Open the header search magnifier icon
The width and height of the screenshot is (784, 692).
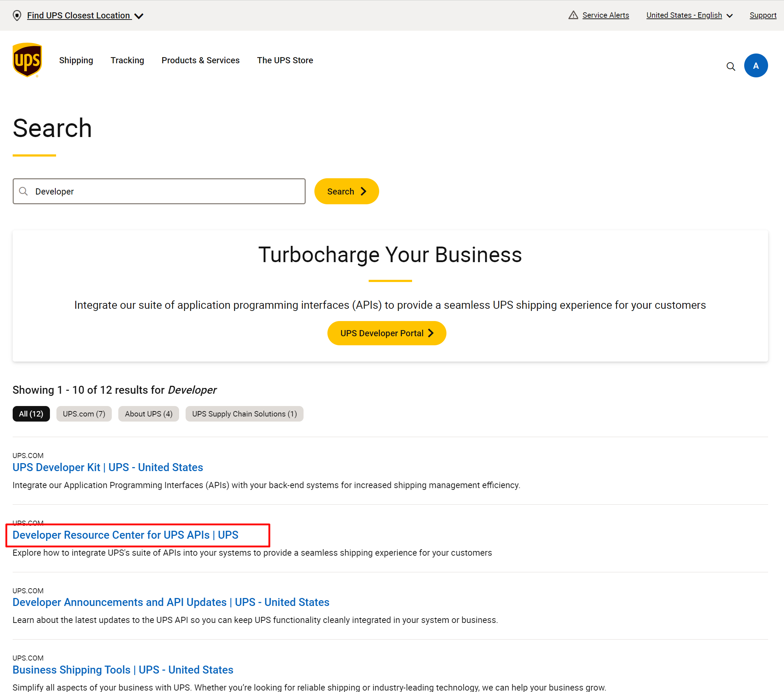coord(731,66)
